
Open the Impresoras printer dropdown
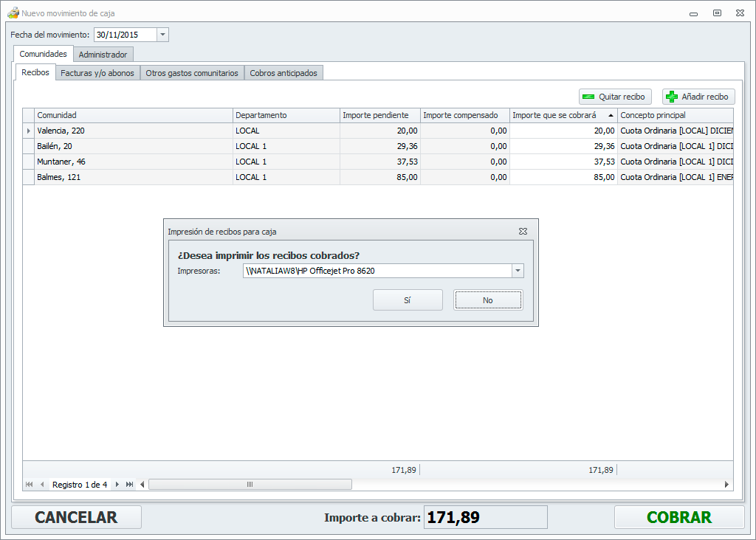click(x=518, y=271)
